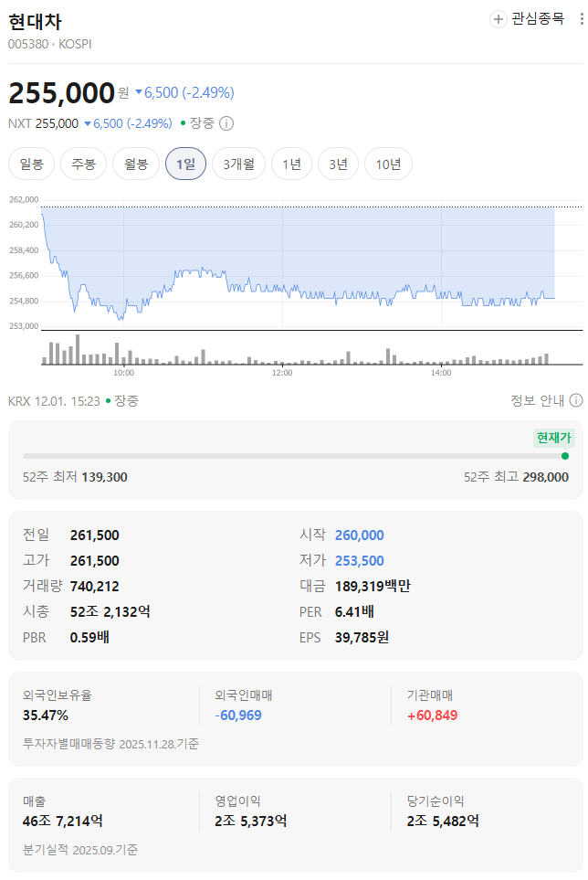Click the PER 6.41배 value
This screenshot has width=588, height=880.
[354, 611]
